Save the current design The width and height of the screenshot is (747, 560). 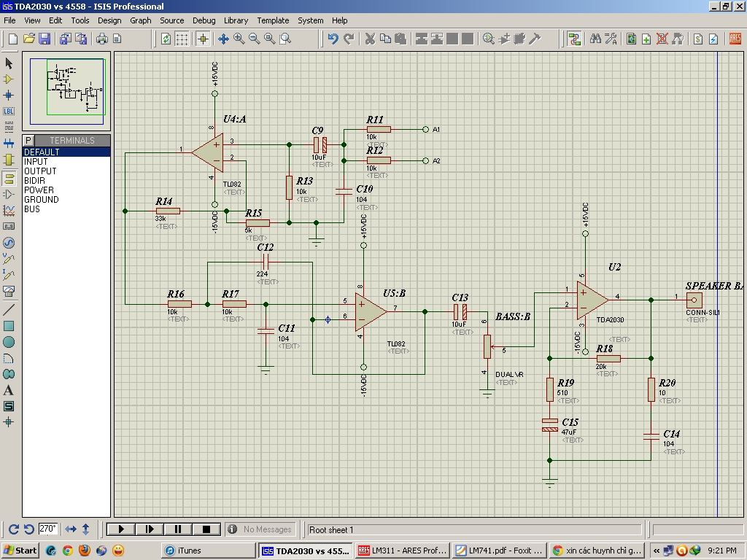[44, 39]
